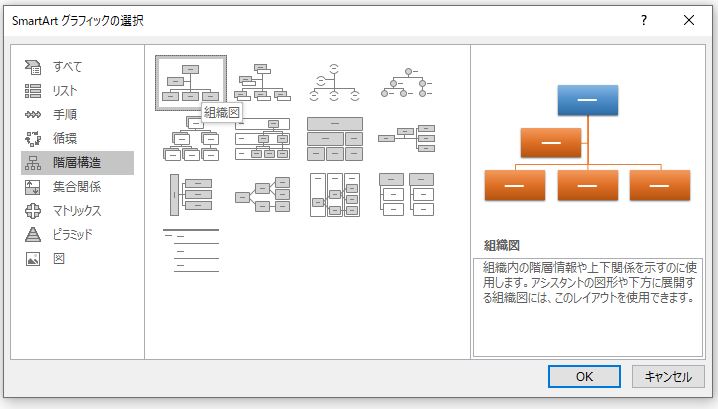Select the circle picture hierarchy layout

click(407, 83)
